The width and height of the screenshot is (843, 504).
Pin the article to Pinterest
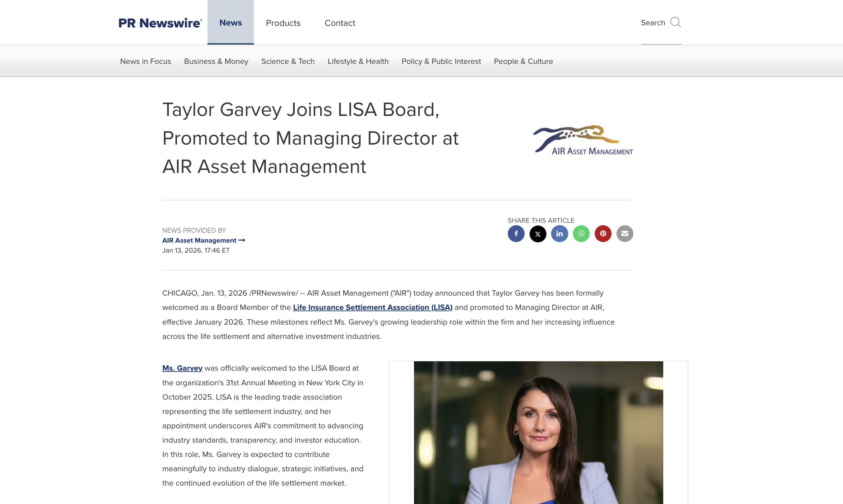(603, 233)
